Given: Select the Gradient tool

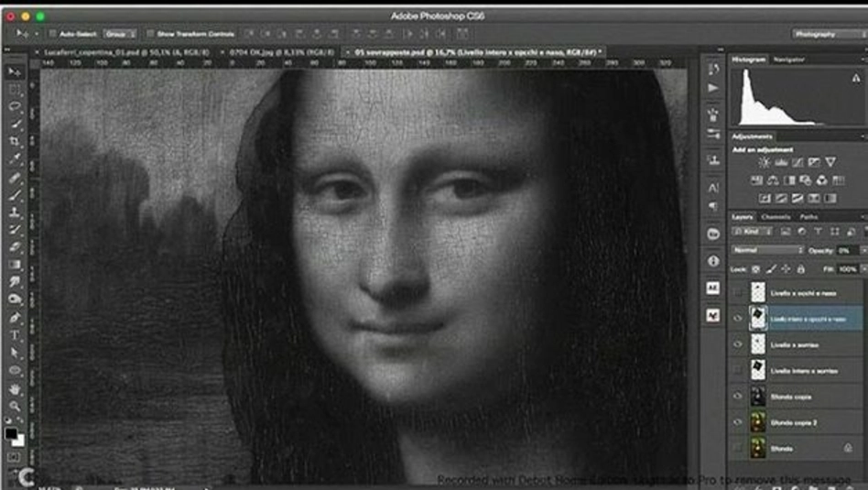Looking at the screenshot, I should (x=15, y=265).
